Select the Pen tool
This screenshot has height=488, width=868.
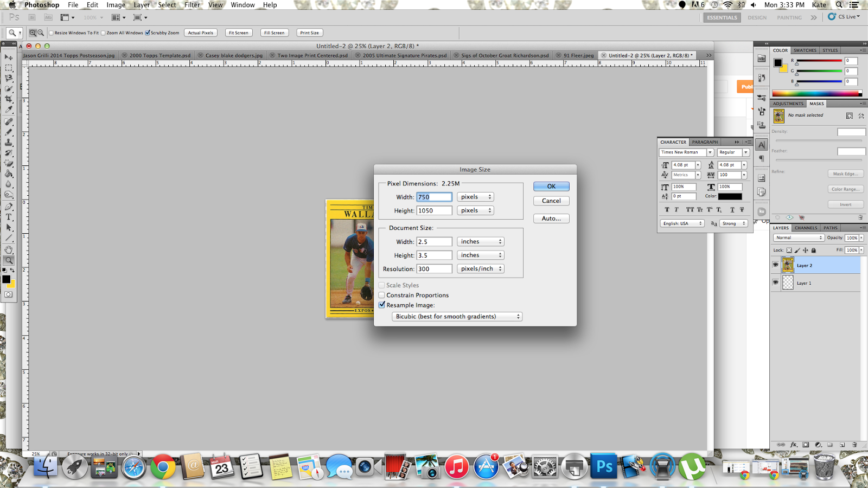pos(9,207)
